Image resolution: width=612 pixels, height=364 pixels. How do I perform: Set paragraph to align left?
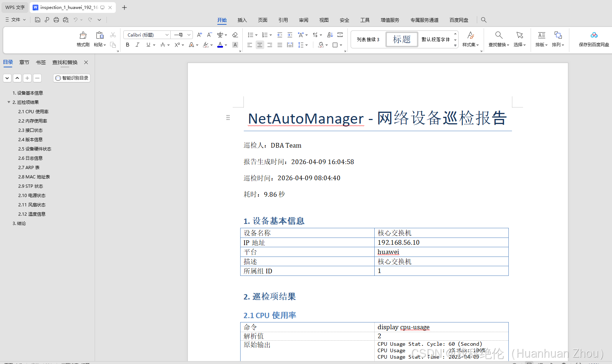pos(250,45)
